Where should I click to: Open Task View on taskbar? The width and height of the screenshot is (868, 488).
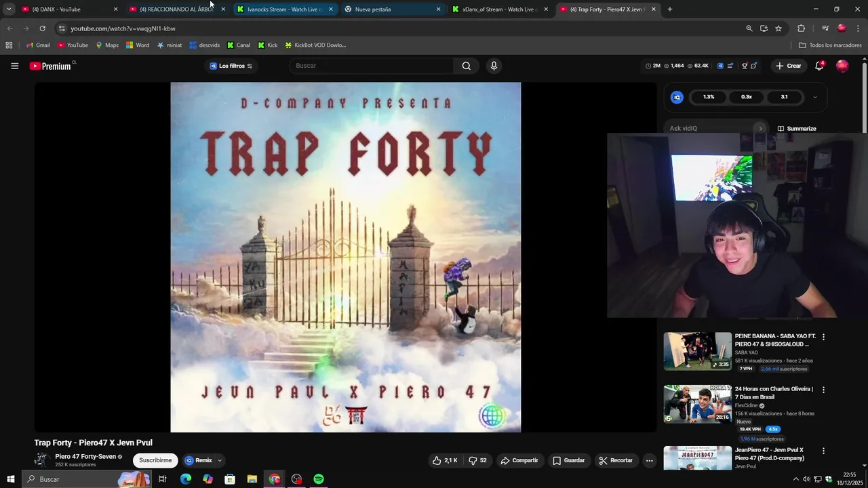point(163,479)
